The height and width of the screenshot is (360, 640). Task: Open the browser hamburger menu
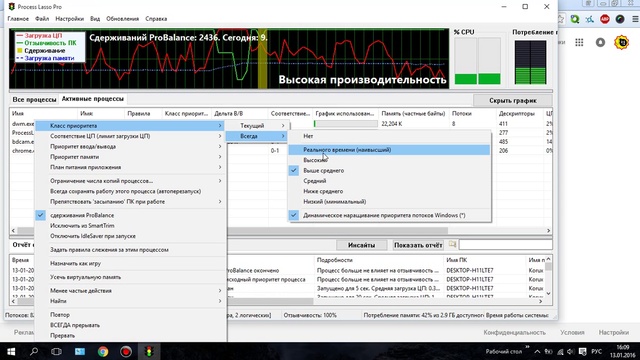point(635,19)
